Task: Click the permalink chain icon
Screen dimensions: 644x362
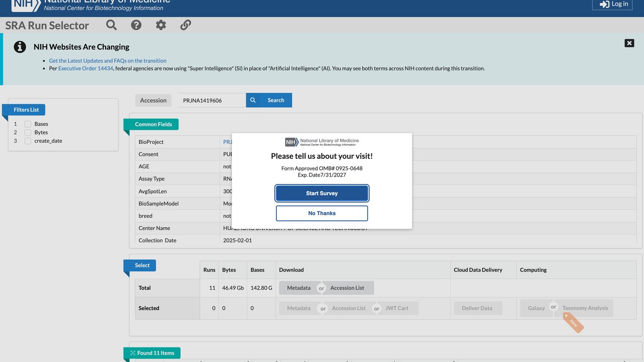Action: pyautogui.click(x=186, y=25)
